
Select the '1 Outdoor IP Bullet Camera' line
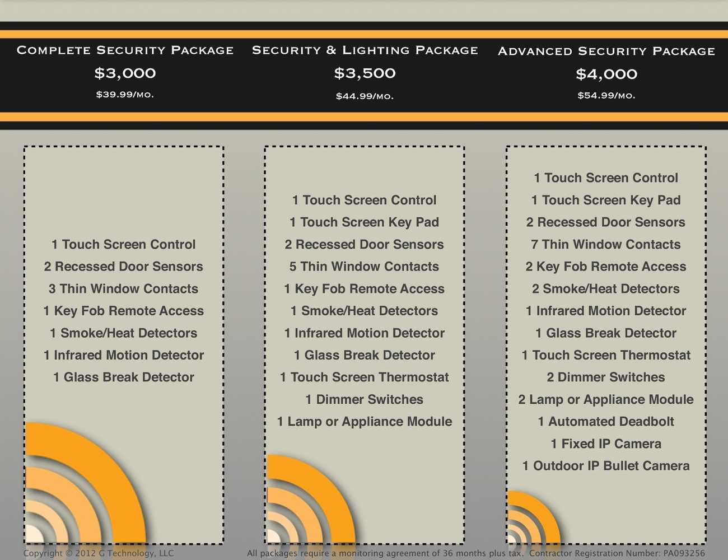click(x=606, y=466)
